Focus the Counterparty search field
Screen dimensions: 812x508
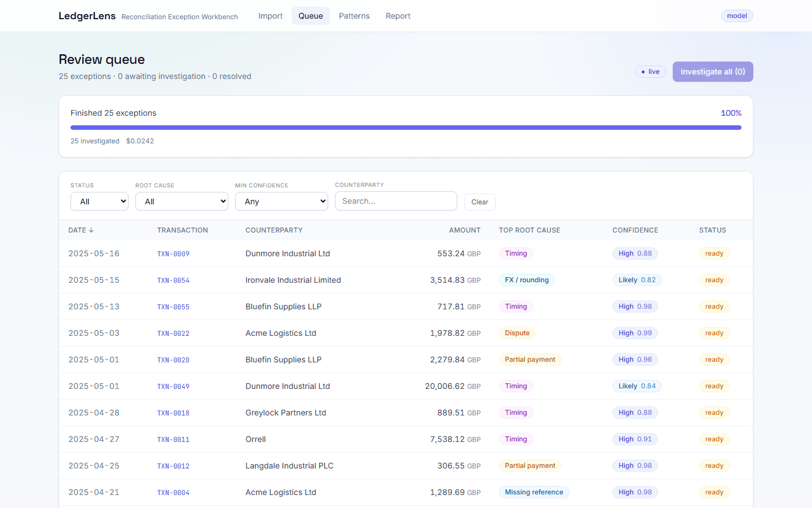click(396, 201)
